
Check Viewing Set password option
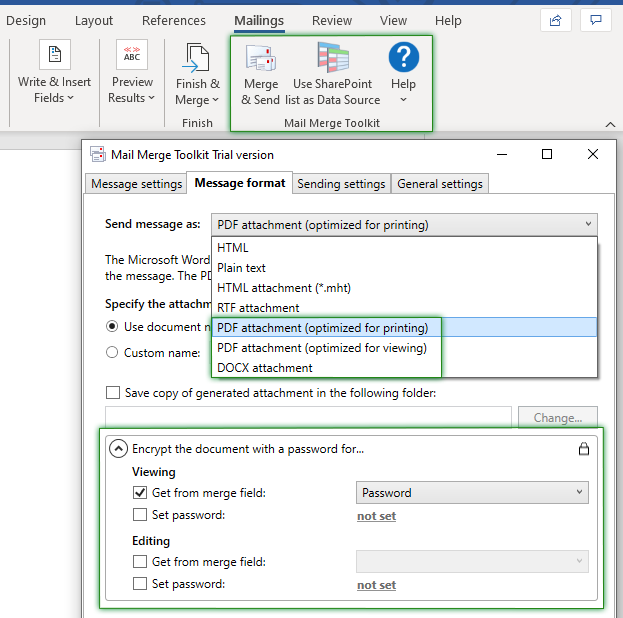click(139, 515)
